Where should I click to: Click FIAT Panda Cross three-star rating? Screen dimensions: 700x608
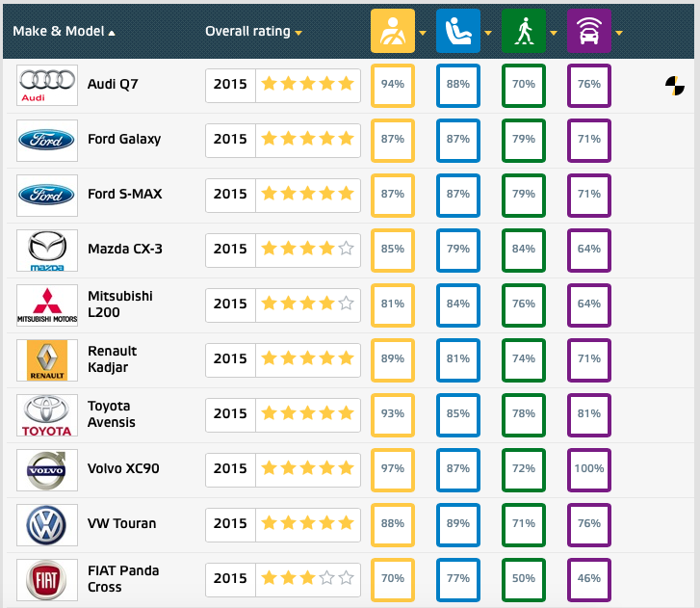pyautogui.click(x=307, y=578)
